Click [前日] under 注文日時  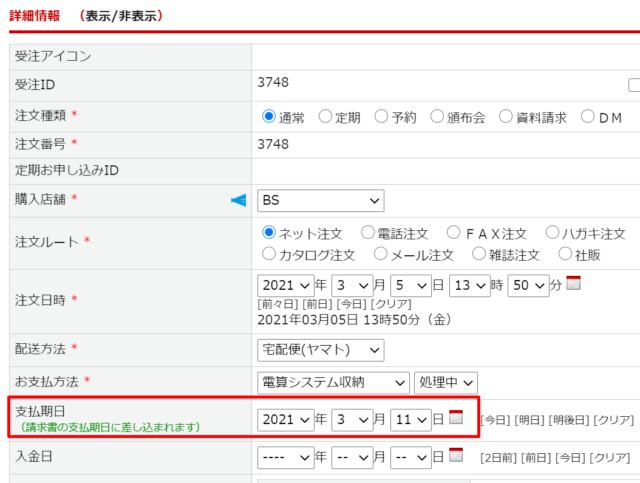317,304
